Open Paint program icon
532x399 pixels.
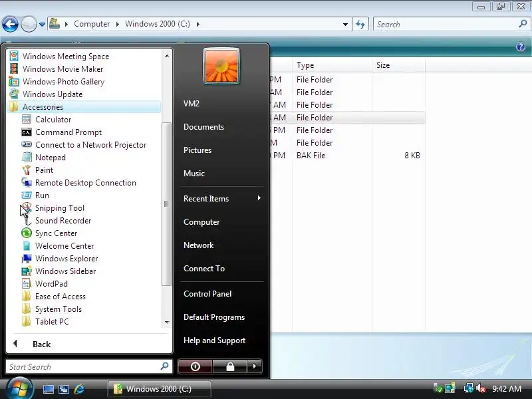27,170
